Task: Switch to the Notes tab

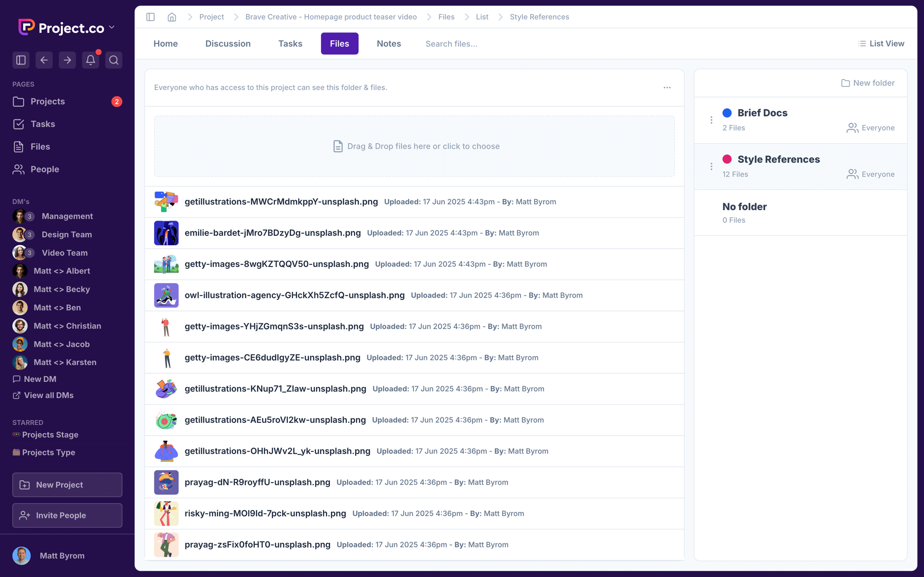Action: 389,43
